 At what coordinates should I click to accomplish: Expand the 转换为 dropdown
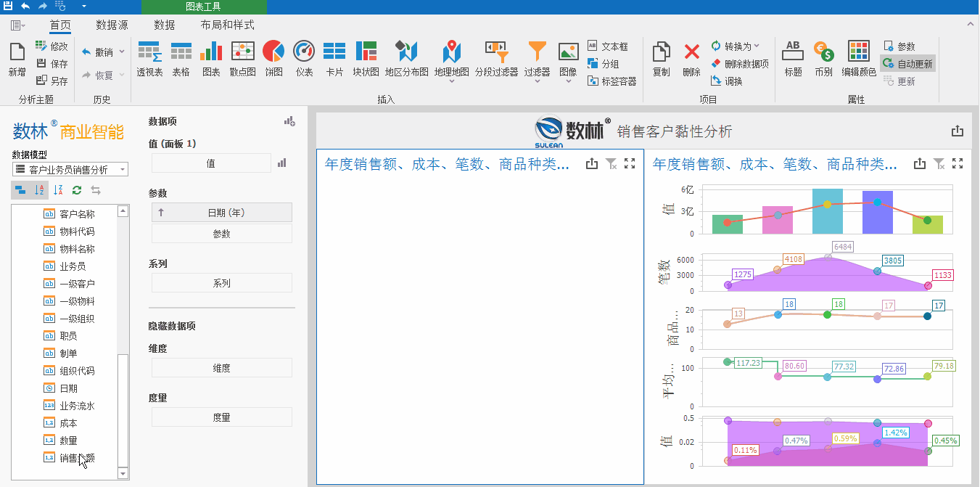[x=736, y=46]
